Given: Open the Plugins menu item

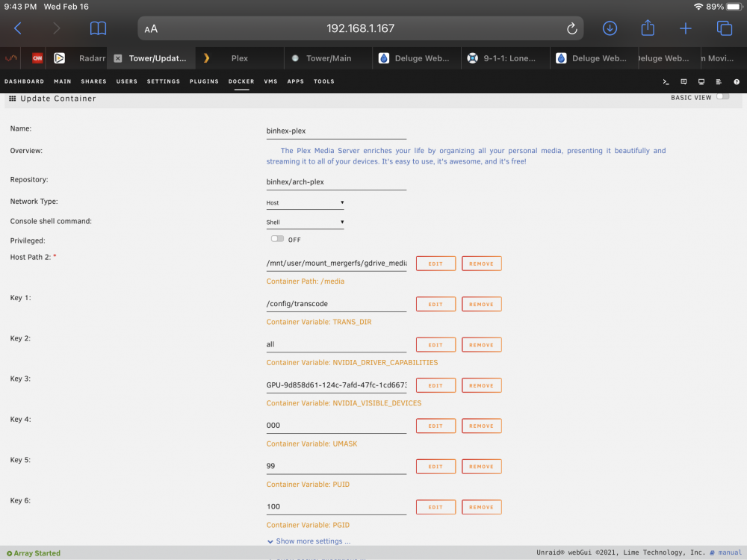Looking at the screenshot, I should [x=204, y=81].
